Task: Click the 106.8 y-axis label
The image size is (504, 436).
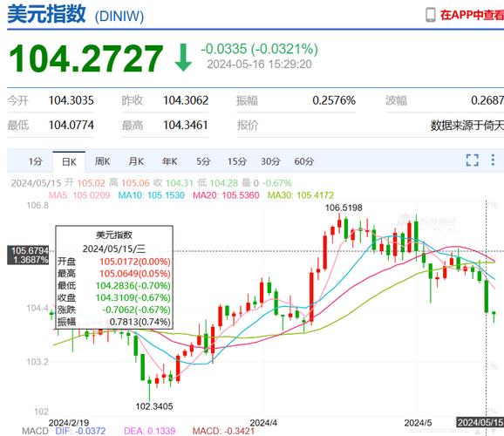Action: 37,205
